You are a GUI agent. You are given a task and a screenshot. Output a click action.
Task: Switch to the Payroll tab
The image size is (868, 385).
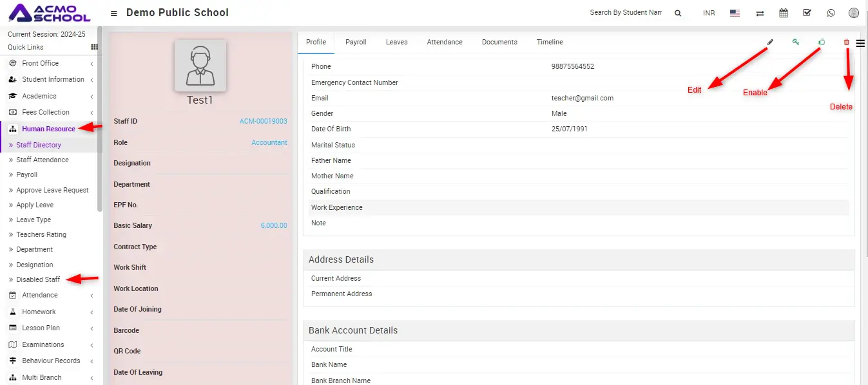[356, 42]
